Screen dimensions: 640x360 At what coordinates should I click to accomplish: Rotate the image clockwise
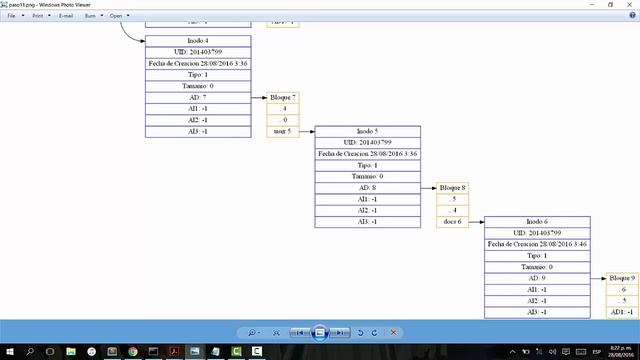374,333
